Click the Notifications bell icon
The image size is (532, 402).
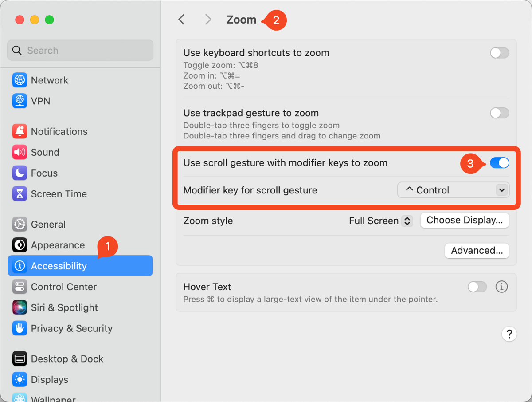coord(20,131)
